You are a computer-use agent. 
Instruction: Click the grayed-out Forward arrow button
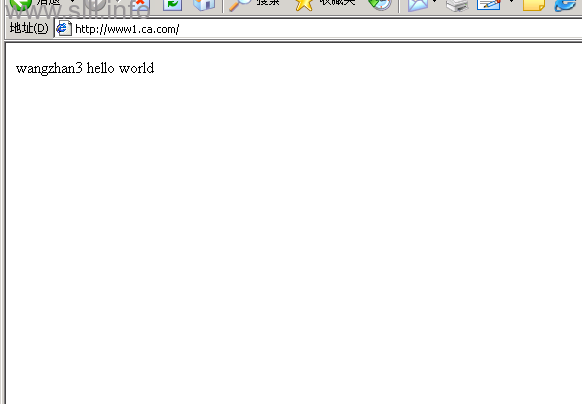tap(96, 4)
